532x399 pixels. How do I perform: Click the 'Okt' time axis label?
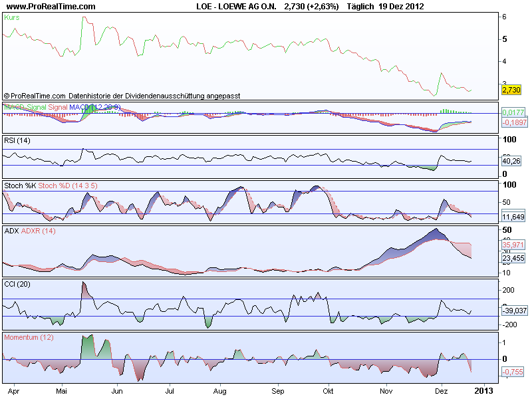[328, 391]
